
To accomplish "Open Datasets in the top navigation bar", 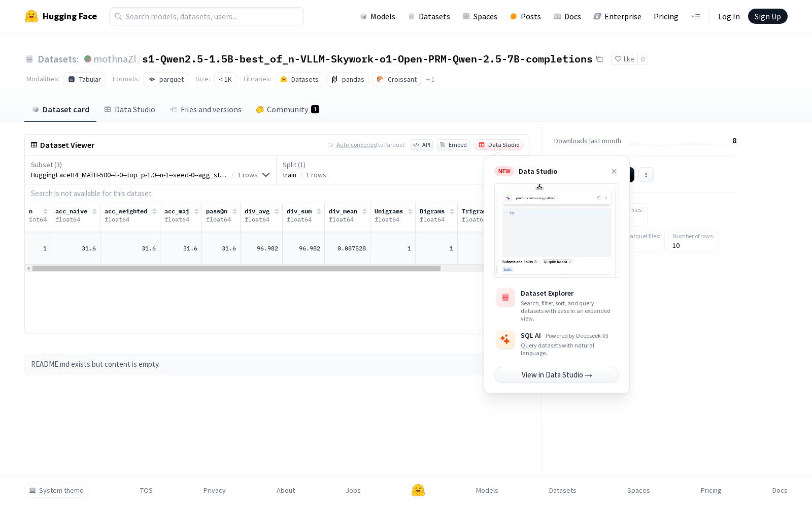I will point(429,17).
